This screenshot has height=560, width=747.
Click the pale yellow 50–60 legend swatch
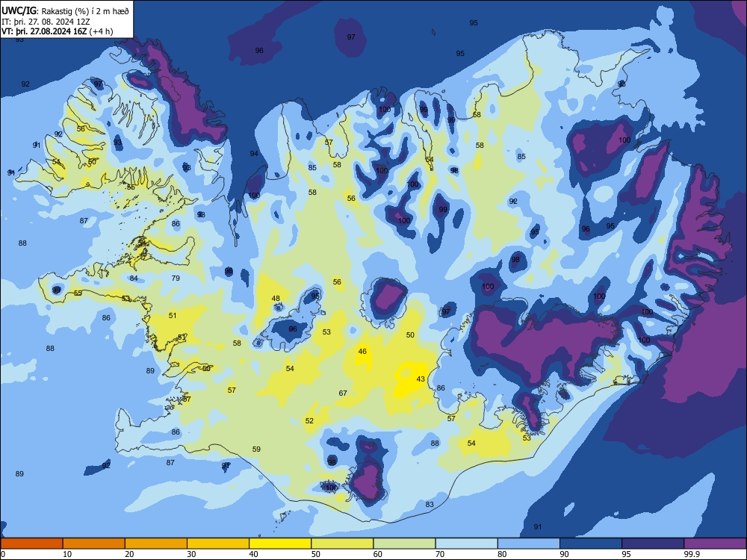click(342, 544)
